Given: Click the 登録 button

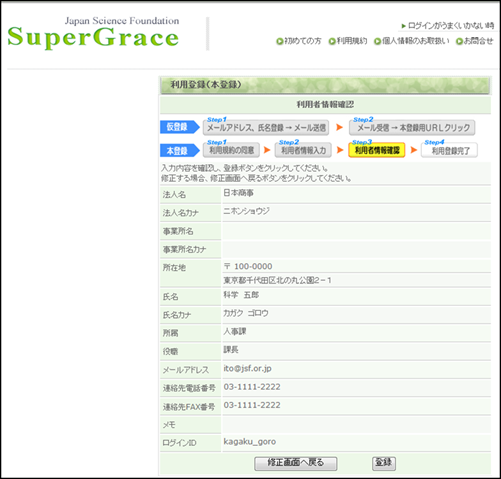Looking at the screenshot, I should click(x=384, y=463).
